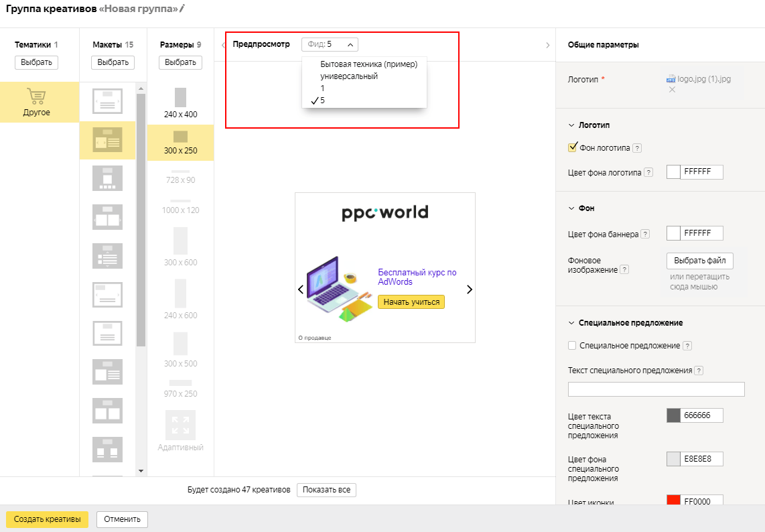Click the help icon next to Фон логотипа

[x=636, y=148]
